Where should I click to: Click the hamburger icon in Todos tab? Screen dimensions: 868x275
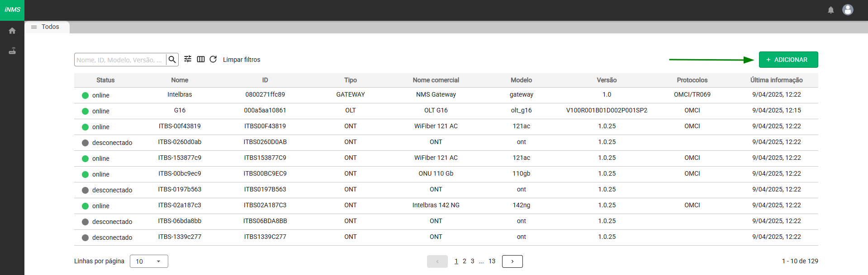tap(34, 27)
